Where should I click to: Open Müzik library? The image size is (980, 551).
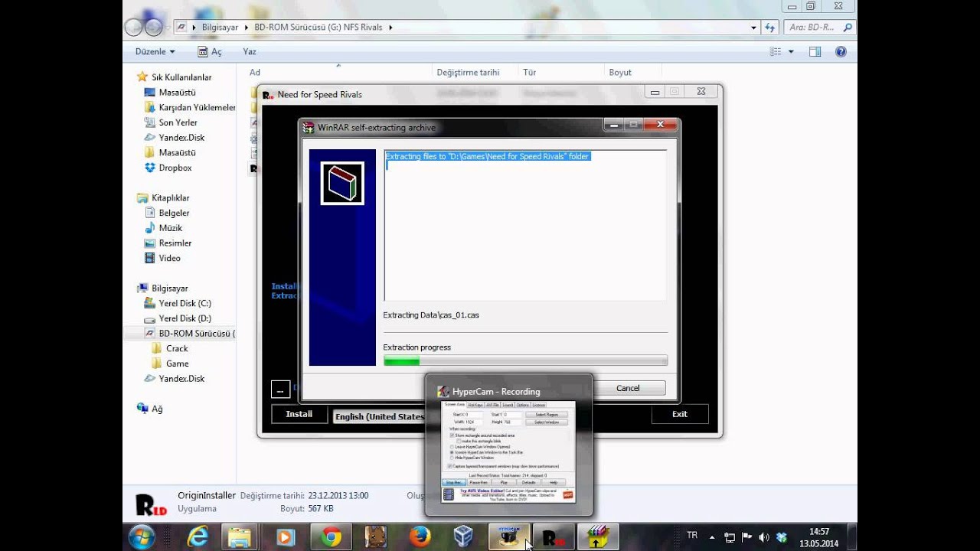point(170,228)
